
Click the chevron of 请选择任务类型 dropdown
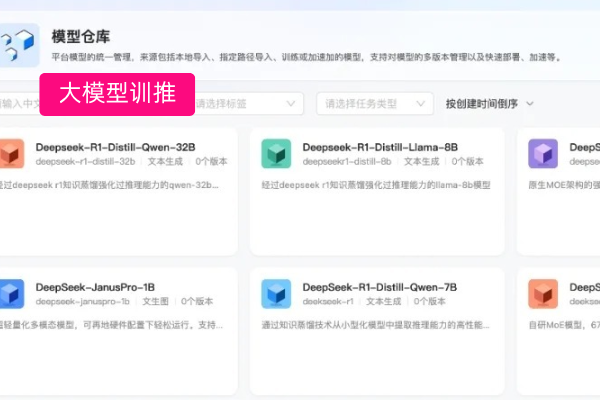421,104
